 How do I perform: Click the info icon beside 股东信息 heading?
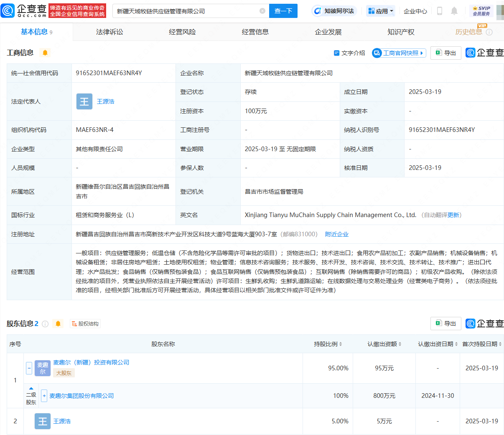tap(45, 324)
